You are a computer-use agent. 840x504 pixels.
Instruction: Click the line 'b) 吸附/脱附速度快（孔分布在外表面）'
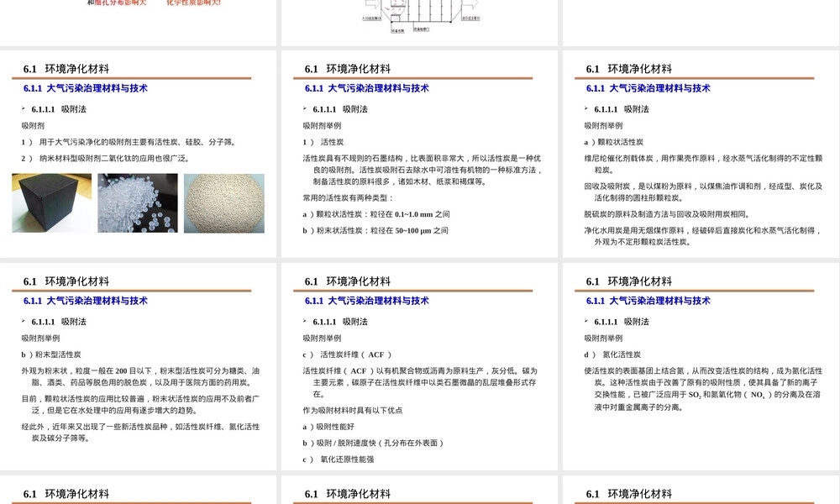coord(373,443)
